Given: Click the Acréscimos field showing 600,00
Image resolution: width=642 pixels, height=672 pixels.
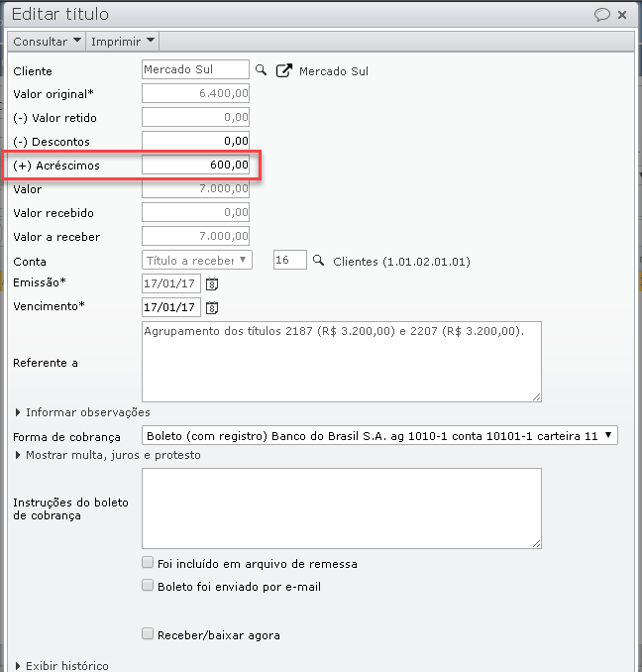Looking at the screenshot, I should tap(195, 165).
